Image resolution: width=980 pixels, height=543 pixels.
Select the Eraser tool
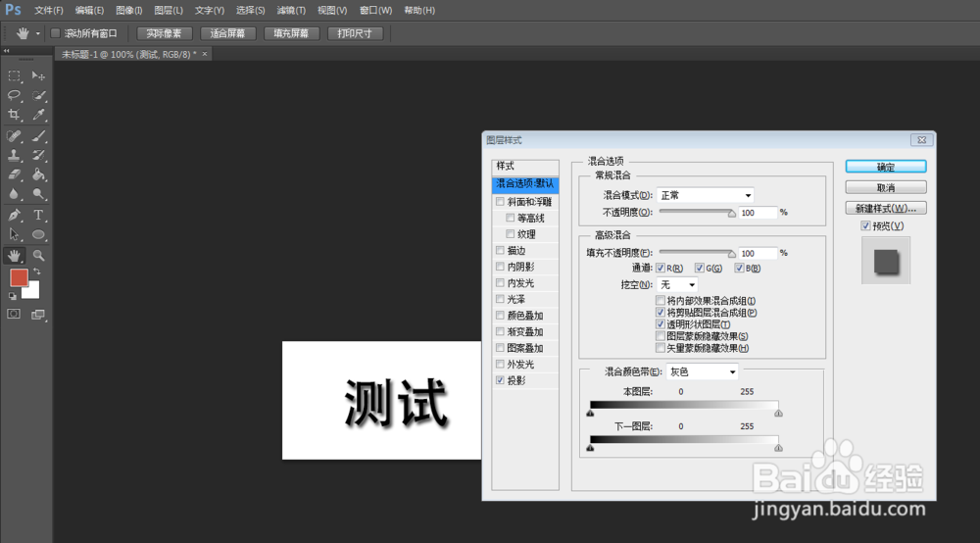point(14,174)
